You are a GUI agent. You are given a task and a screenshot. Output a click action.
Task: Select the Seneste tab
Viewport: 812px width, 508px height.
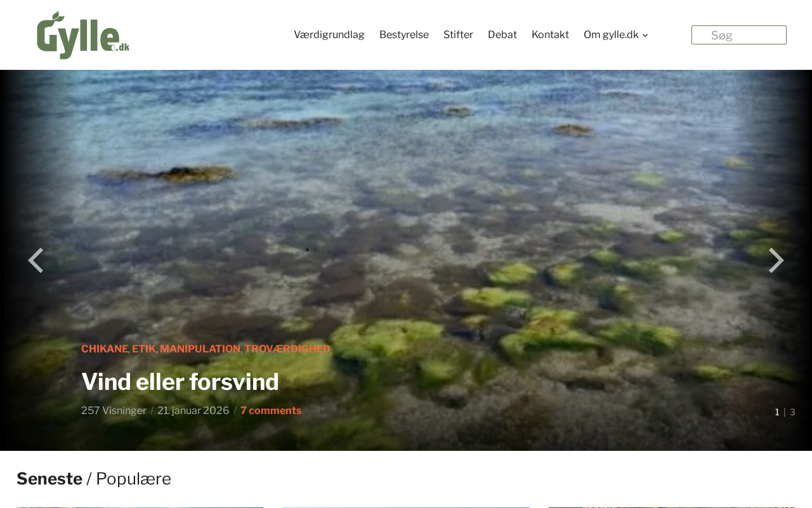(49, 479)
